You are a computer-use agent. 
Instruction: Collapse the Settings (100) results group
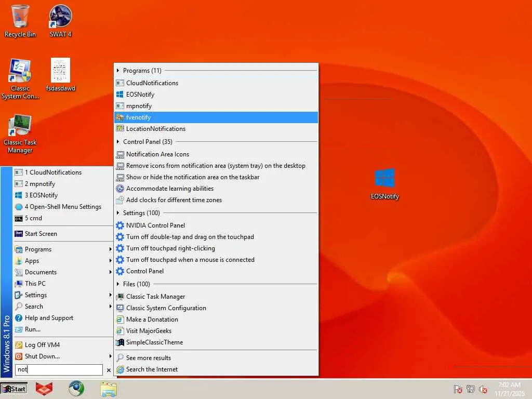click(x=118, y=212)
